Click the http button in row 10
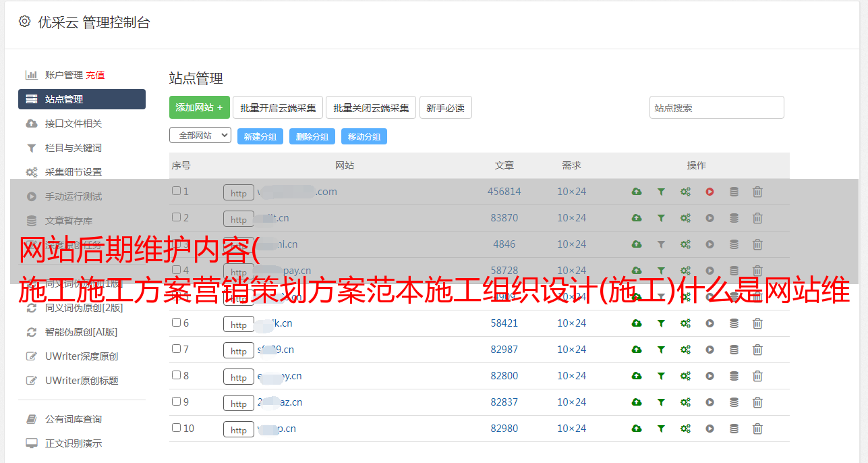This screenshot has width=868, height=463. [x=239, y=429]
